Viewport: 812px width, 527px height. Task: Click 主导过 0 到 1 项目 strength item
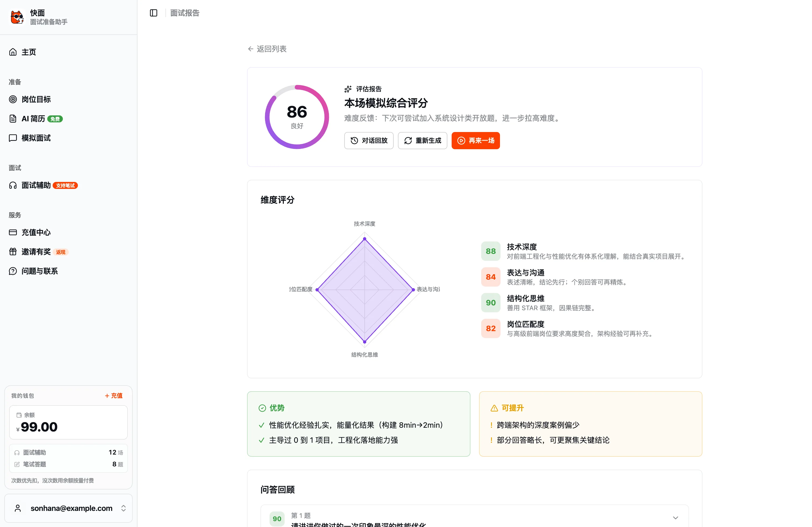pyautogui.click(x=333, y=440)
